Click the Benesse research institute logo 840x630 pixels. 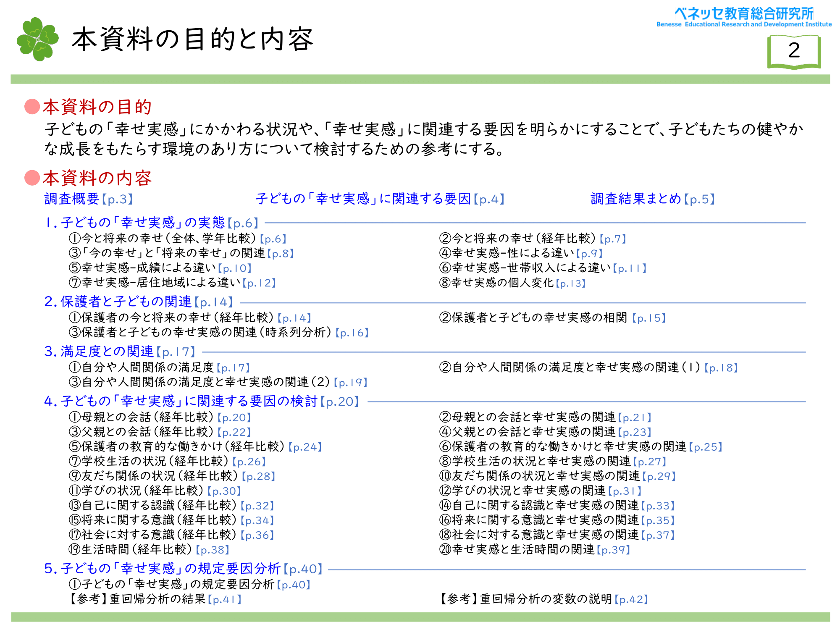744,17
